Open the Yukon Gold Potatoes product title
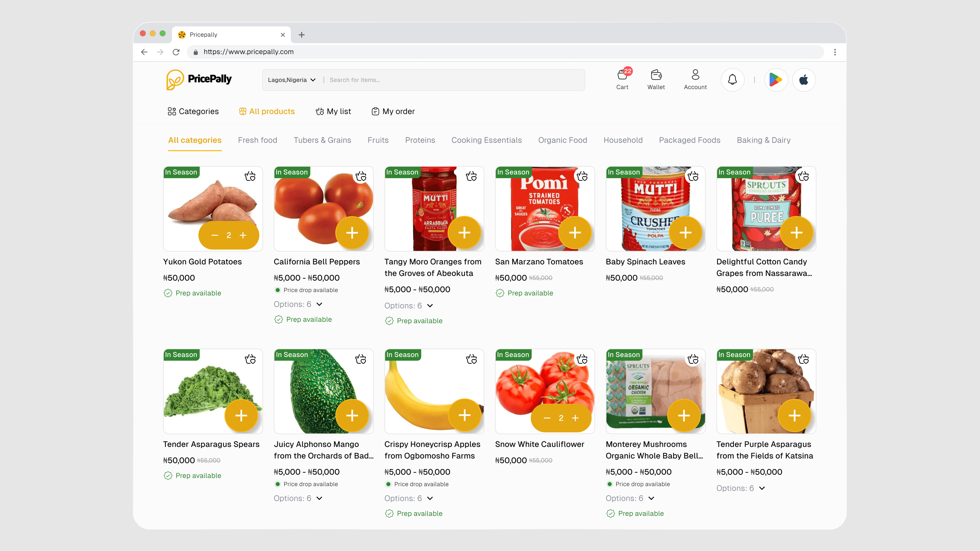The width and height of the screenshot is (980, 551). click(x=202, y=262)
